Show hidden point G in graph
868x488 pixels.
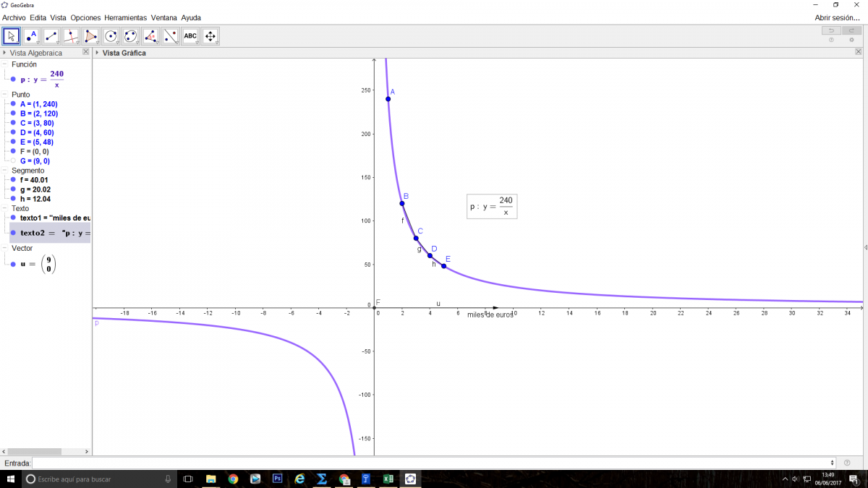pos(13,161)
